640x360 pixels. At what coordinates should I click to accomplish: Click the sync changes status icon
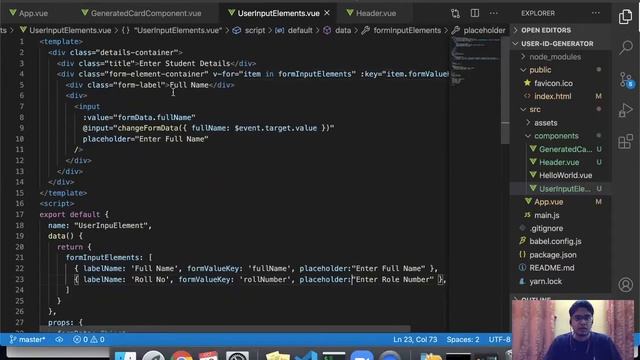(59, 339)
